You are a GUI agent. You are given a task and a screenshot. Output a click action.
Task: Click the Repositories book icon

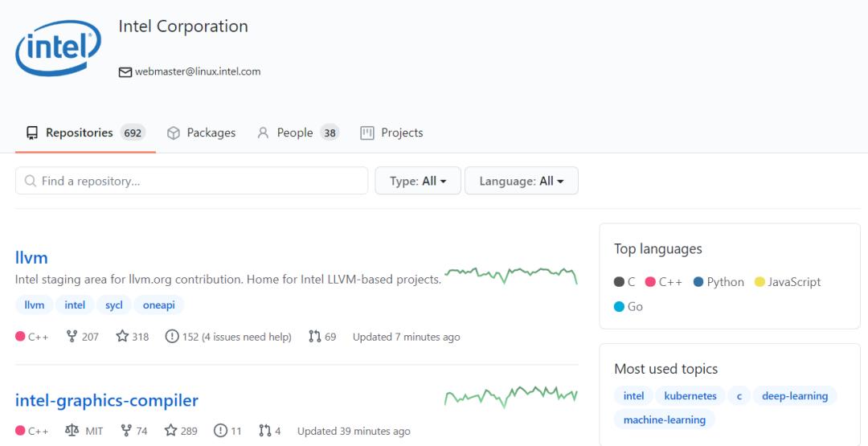[32, 133]
